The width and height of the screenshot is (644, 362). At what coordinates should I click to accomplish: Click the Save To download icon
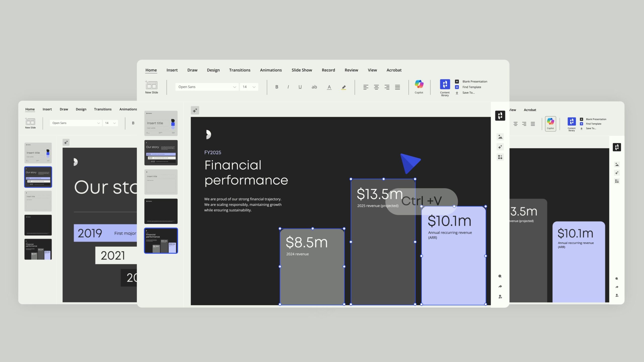click(457, 93)
